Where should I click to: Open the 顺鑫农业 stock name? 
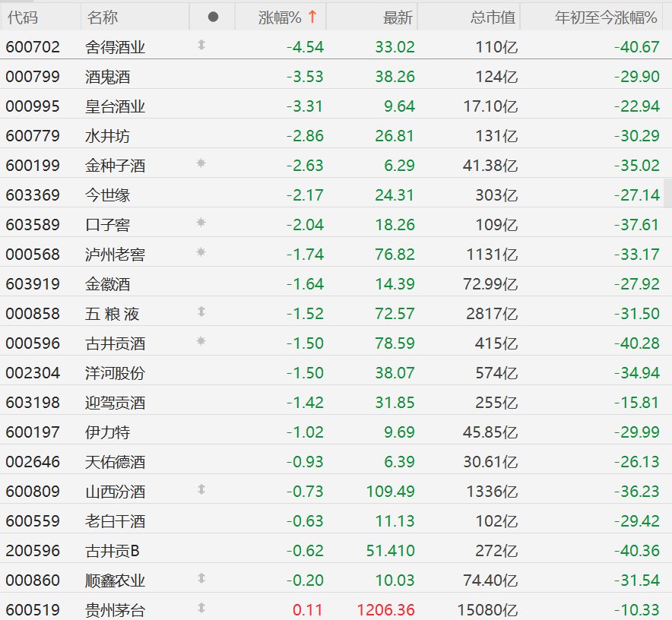115,580
